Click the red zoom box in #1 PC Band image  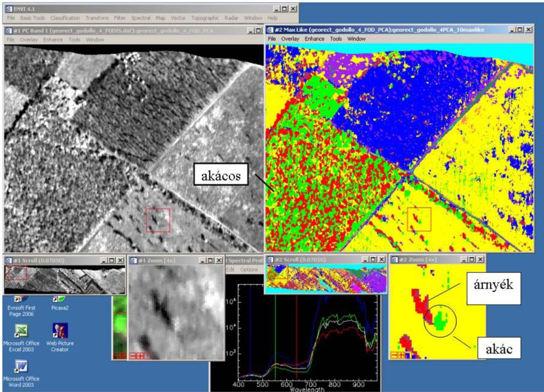coord(158,220)
